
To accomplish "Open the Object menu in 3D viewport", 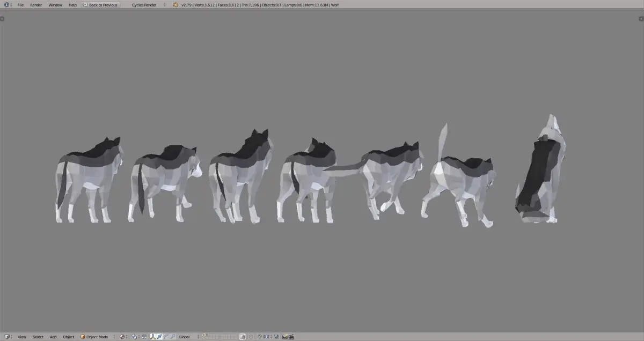I will (x=69, y=337).
